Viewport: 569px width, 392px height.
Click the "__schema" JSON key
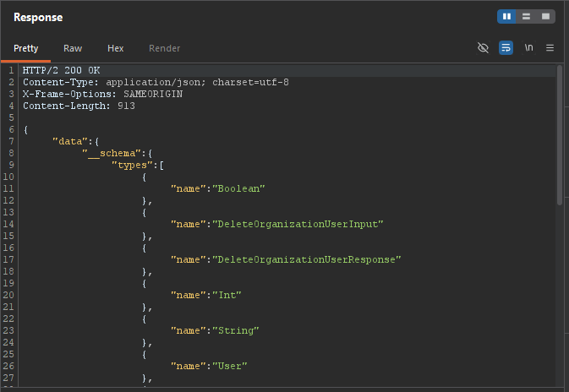[111, 154]
